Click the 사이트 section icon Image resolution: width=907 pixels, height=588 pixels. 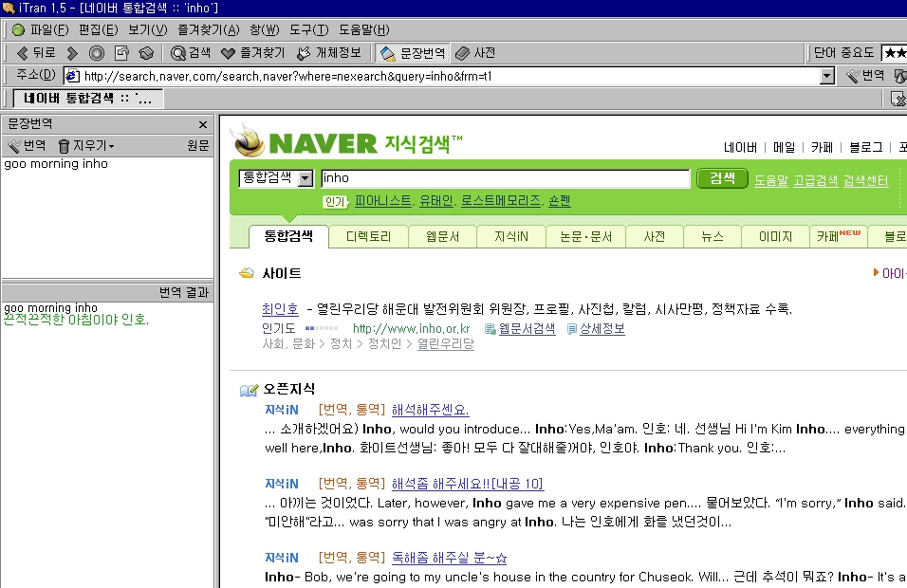(247, 273)
